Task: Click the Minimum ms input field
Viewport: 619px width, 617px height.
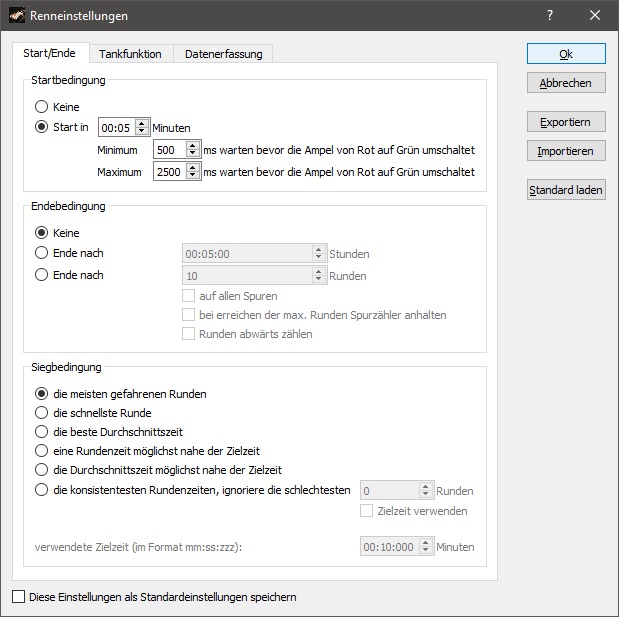Action: tap(169, 150)
